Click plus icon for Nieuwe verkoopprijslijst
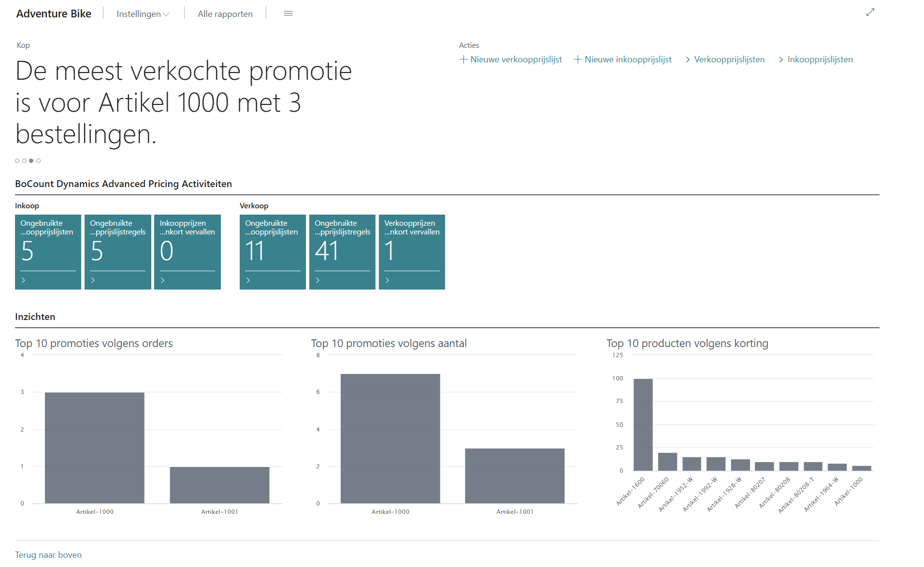924x567 pixels. [x=463, y=59]
